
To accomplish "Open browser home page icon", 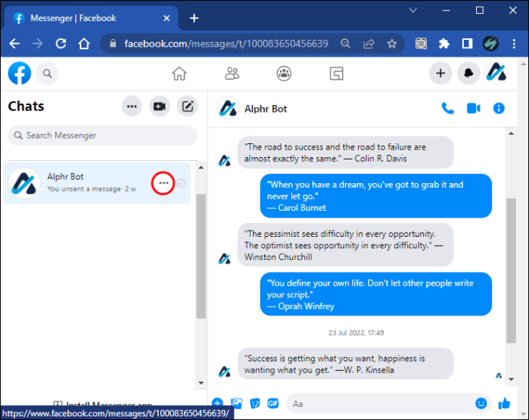I will click(84, 44).
